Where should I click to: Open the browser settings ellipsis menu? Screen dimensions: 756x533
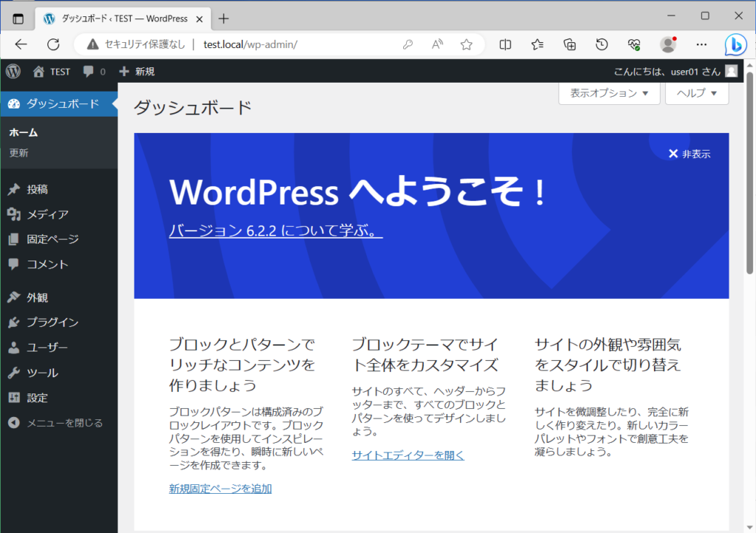[x=701, y=44]
